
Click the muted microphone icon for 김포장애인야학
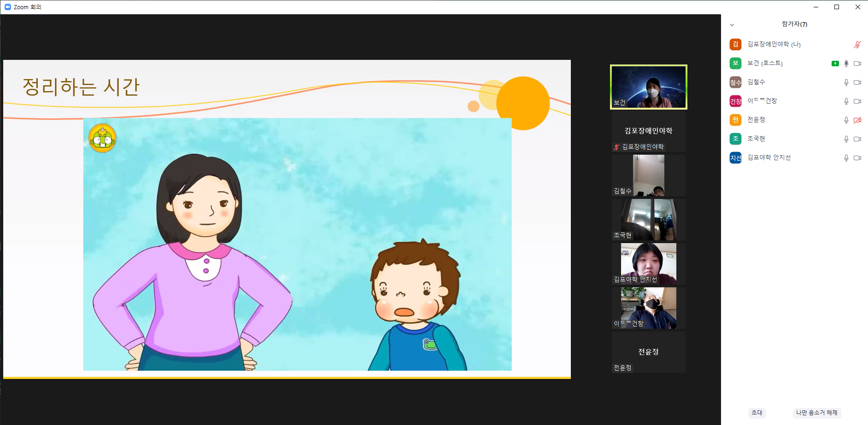(x=857, y=45)
